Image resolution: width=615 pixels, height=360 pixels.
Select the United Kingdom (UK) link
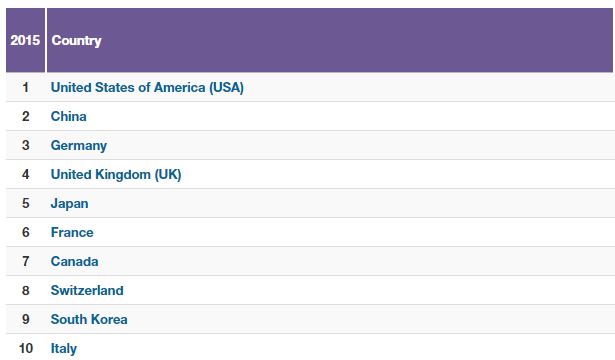click(x=116, y=174)
